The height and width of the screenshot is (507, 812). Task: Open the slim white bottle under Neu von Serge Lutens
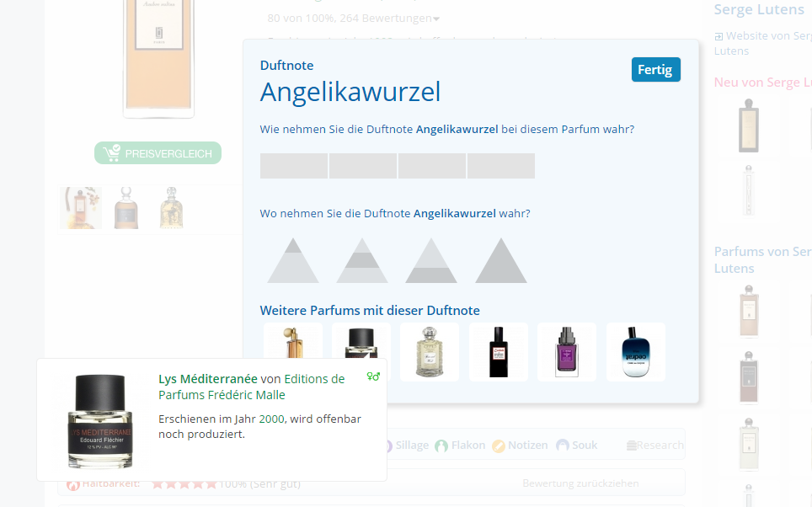749,190
